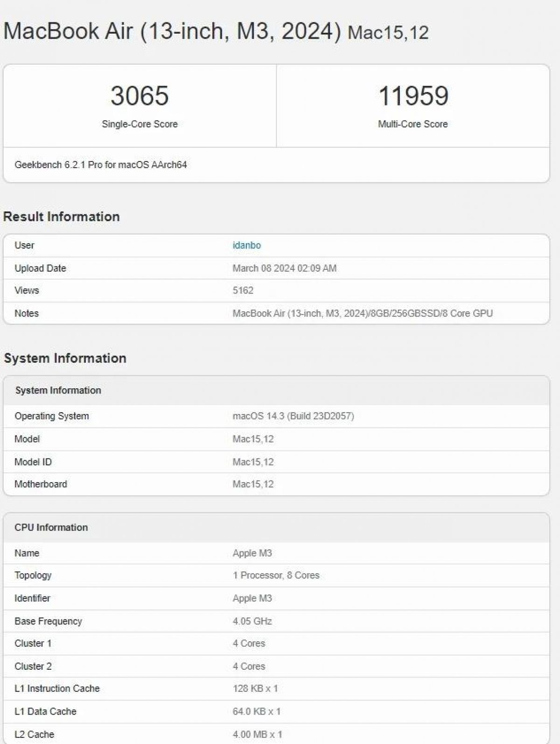Screen dimensions: 560x744
Task: Select the Apple M3 value in the Name row
Action: [252, 553]
